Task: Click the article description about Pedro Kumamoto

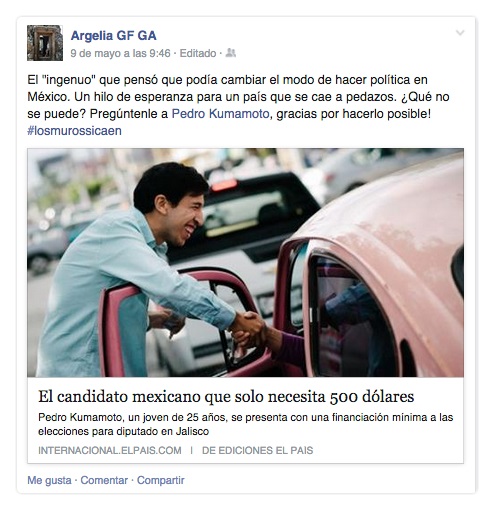Action: click(x=245, y=424)
